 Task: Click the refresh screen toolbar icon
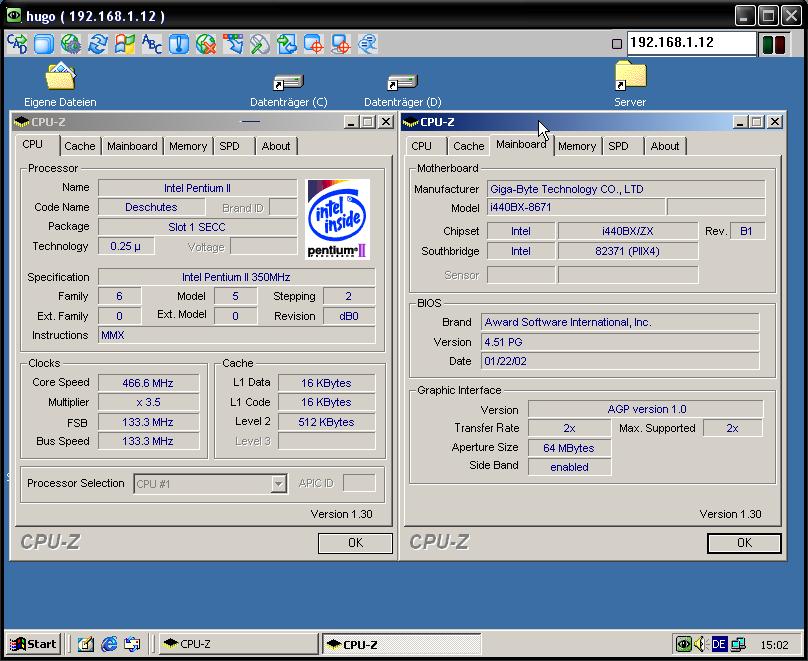pyautogui.click(x=98, y=44)
